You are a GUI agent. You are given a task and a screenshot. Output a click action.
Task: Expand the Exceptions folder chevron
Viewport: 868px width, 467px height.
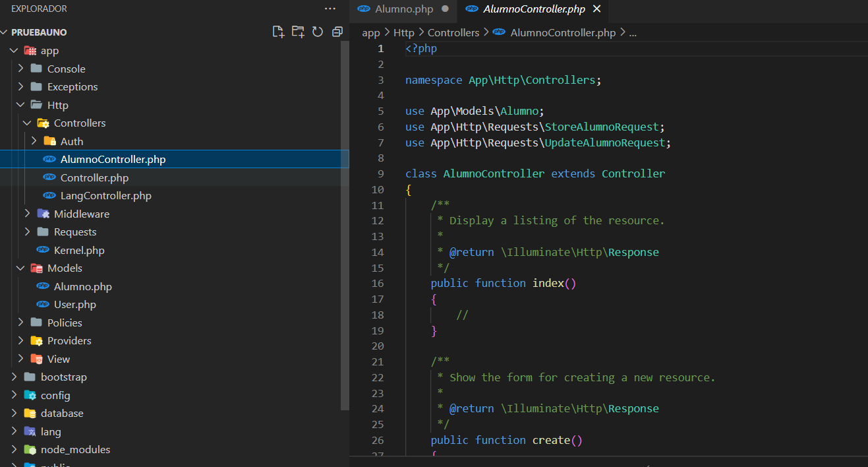click(x=21, y=87)
